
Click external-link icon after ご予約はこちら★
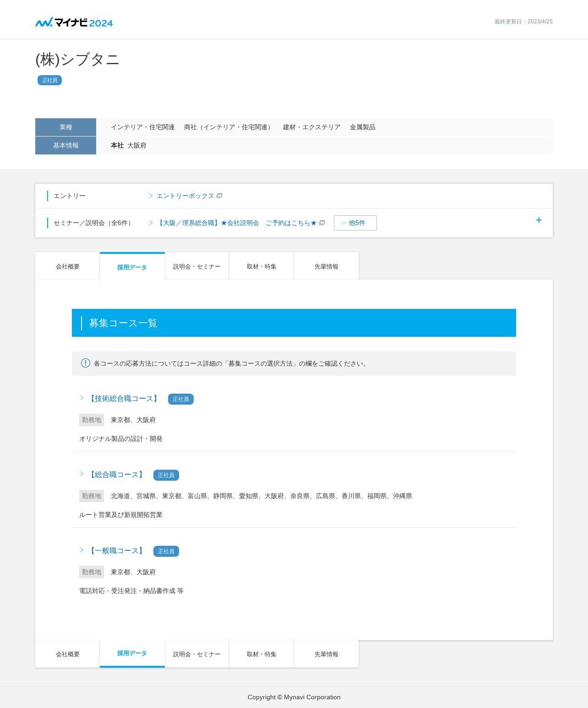(322, 223)
